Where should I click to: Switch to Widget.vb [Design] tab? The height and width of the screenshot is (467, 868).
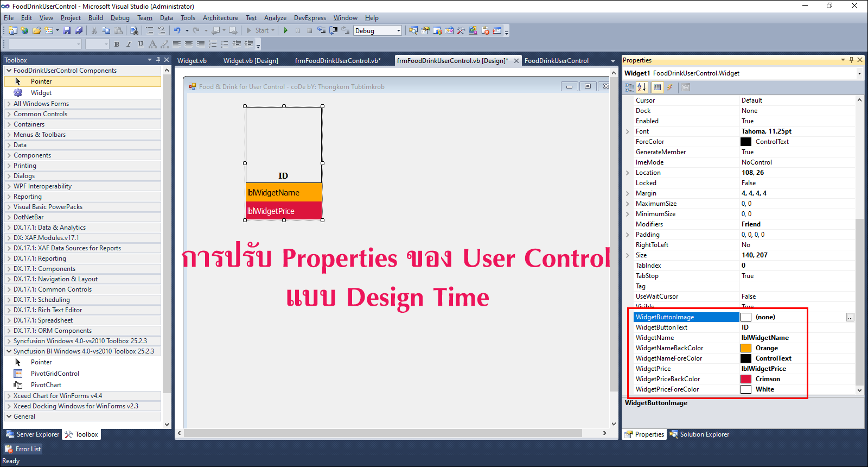click(251, 61)
